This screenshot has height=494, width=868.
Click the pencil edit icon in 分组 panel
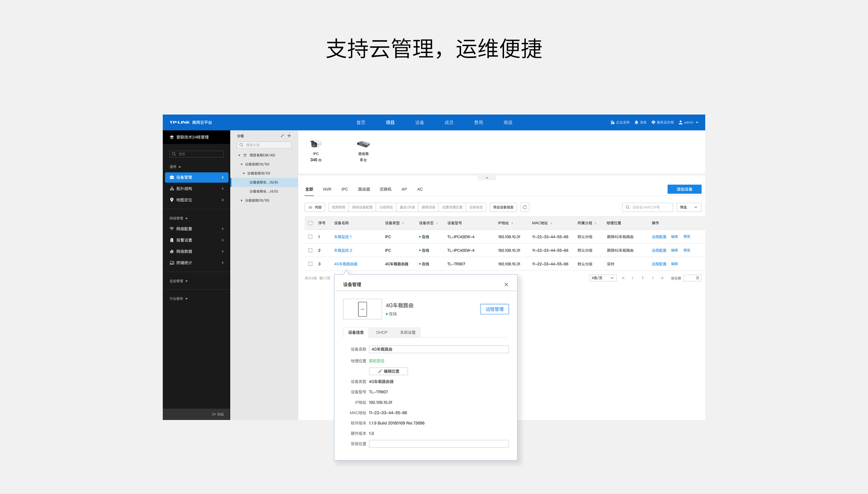pyautogui.click(x=282, y=136)
